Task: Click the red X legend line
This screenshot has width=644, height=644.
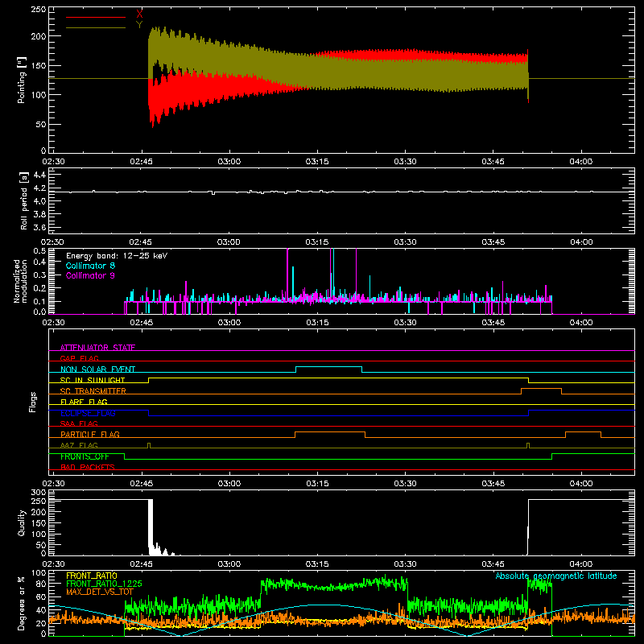Action: 96,17
